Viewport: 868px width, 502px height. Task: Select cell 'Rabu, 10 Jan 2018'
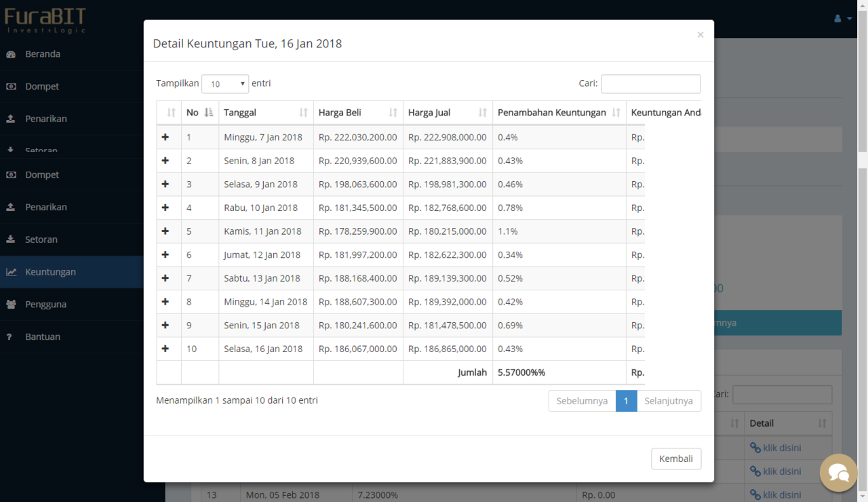(x=266, y=208)
